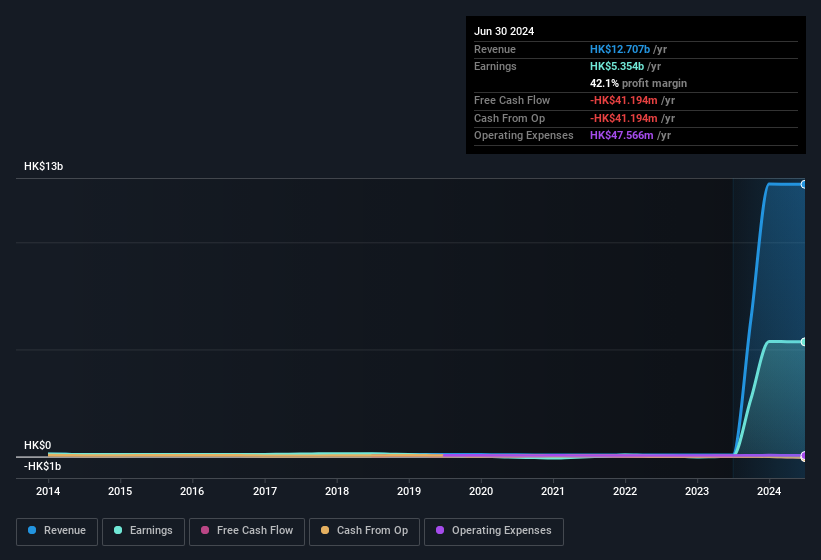
Task: Click the 2019 axis label
Action: (x=409, y=491)
